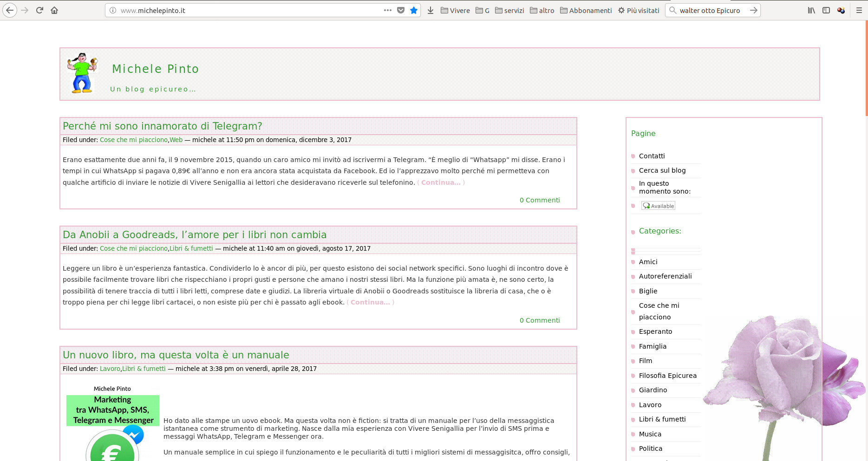Open the Filosofia Epicurea category
Viewport: 868px width, 461px height.
tap(667, 376)
